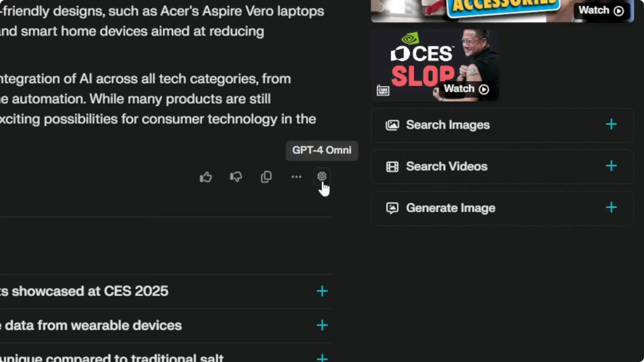Watch the Accessories video at the top
The height and width of the screenshot is (362, 644).
600,10
